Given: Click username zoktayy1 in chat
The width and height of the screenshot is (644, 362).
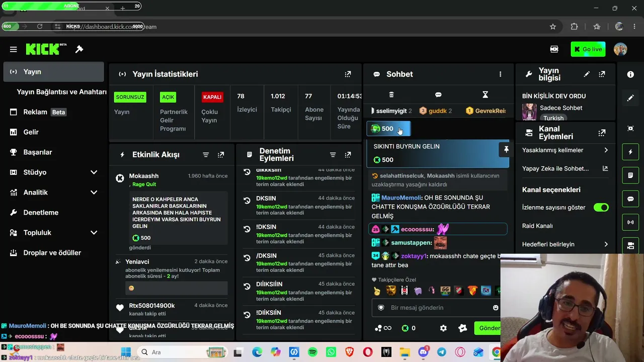Looking at the screenshot, I should 414,256.
